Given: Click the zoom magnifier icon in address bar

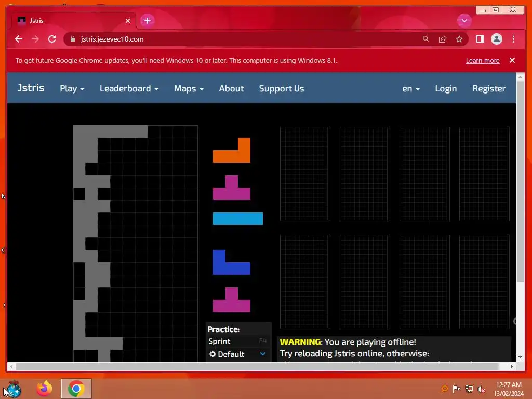Looking at the screenshot, I should [426, 39].
